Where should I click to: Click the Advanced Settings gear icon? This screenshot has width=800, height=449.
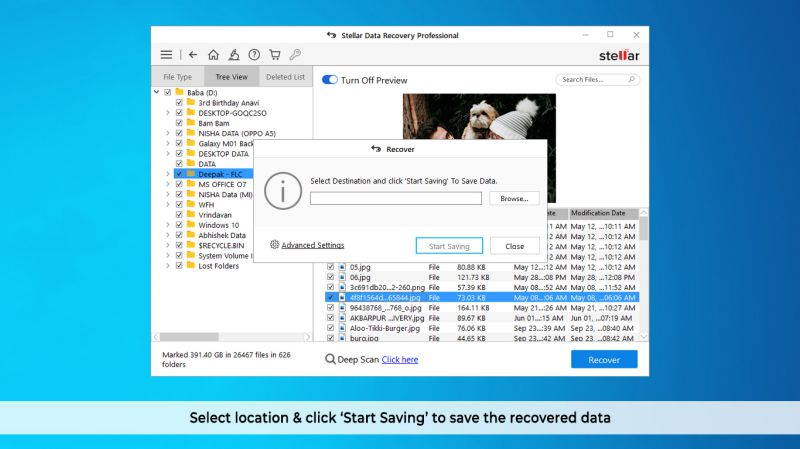click(274, 244)
